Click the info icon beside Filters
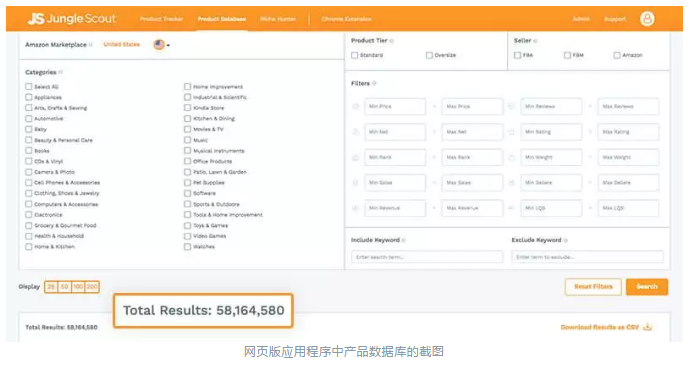 pyautogui.click(x=374, y=83)
